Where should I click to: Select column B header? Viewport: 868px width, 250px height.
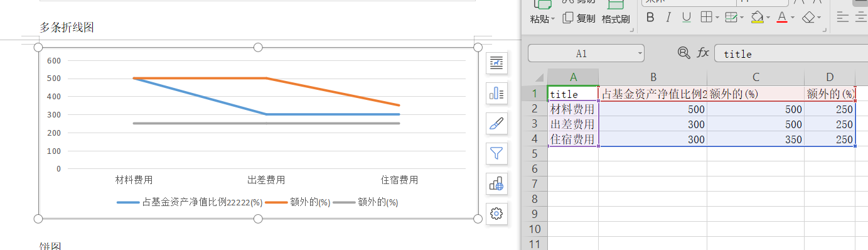click(x=653, y=77)
